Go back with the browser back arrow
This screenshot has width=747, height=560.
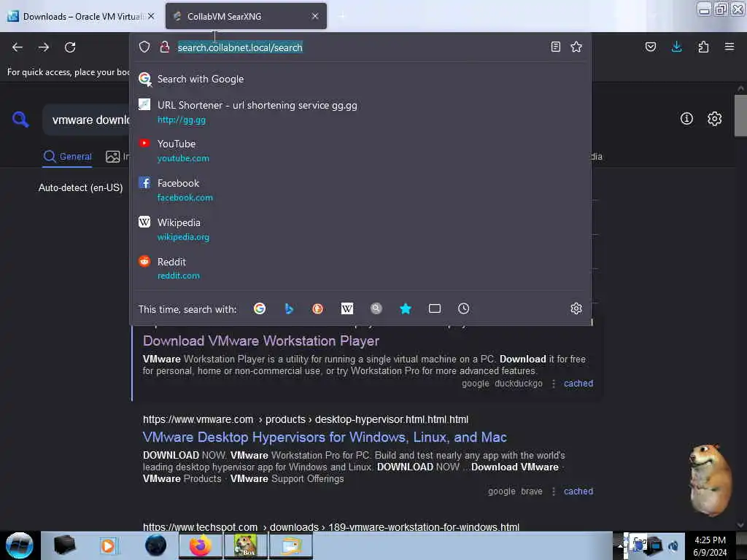click(18, 47)
